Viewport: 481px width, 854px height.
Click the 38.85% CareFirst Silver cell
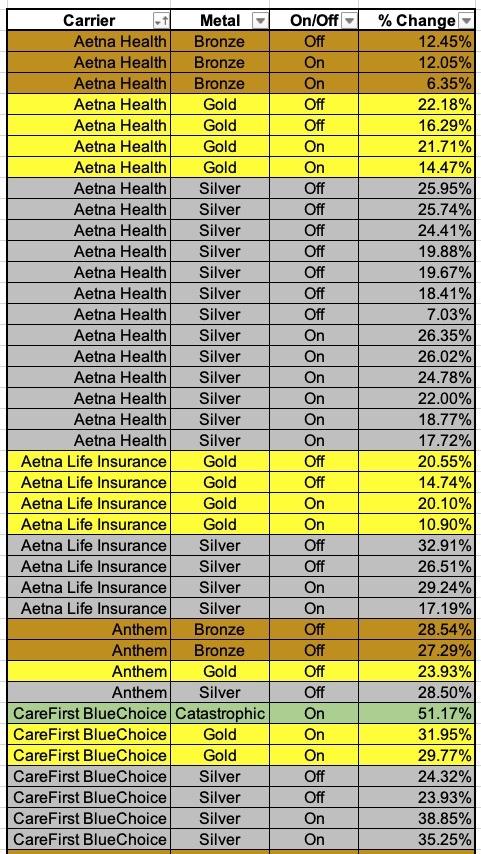point(416,818)
